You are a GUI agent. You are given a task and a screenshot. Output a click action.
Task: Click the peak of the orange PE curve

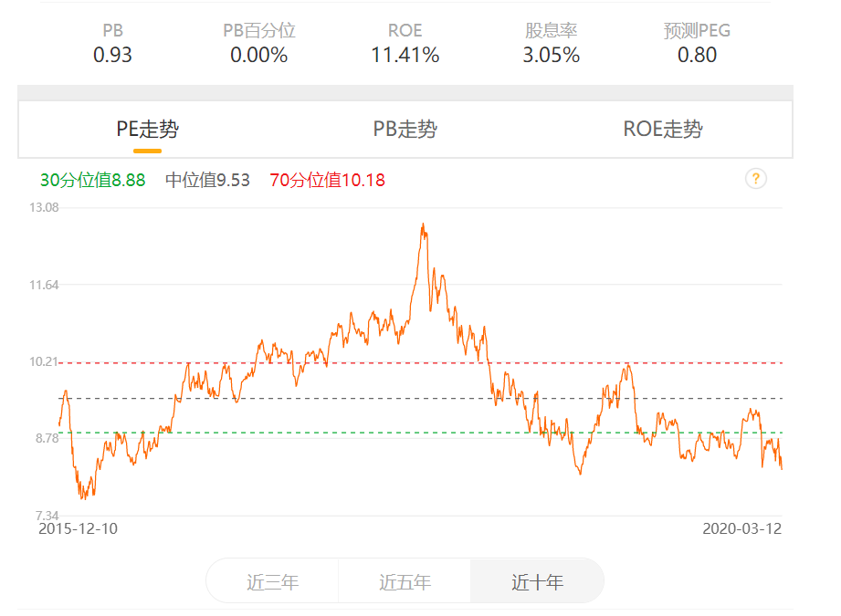tap(424, 222)
